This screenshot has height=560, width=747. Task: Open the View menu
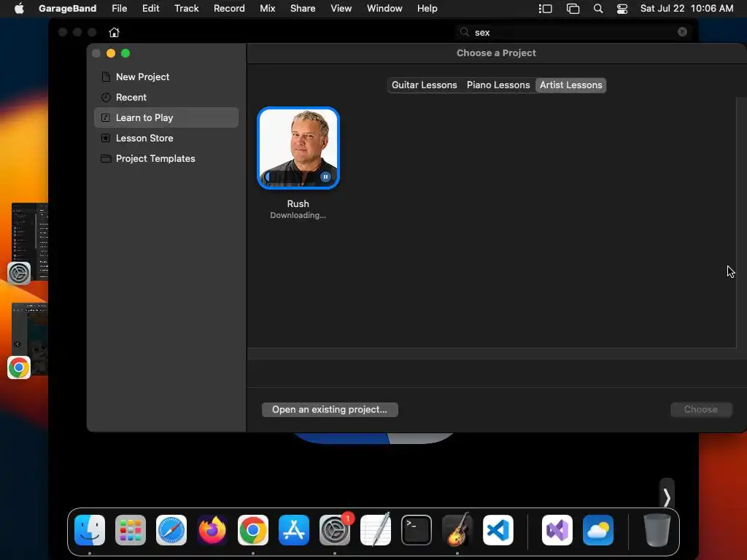(341, 9)
